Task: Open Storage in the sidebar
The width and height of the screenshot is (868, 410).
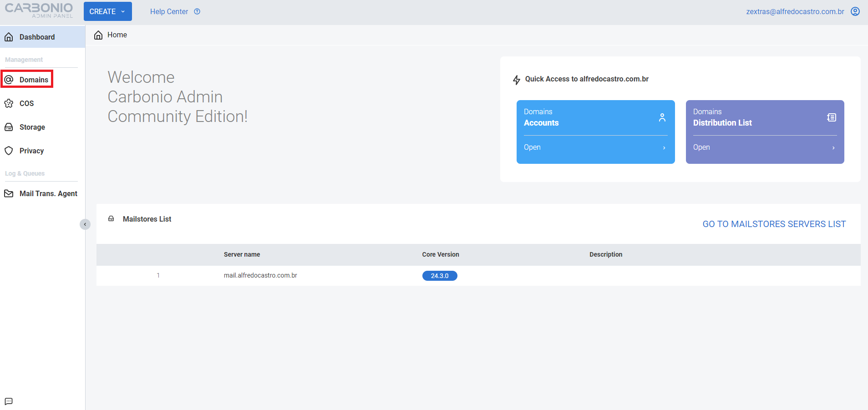Action: pos(42,127)
